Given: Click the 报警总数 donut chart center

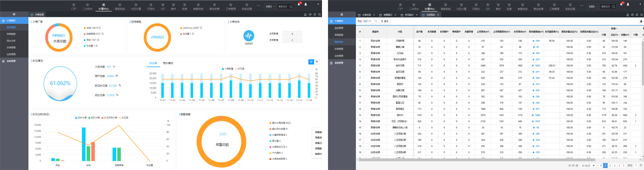Looking at the screenshot, I should coord(223,139).
